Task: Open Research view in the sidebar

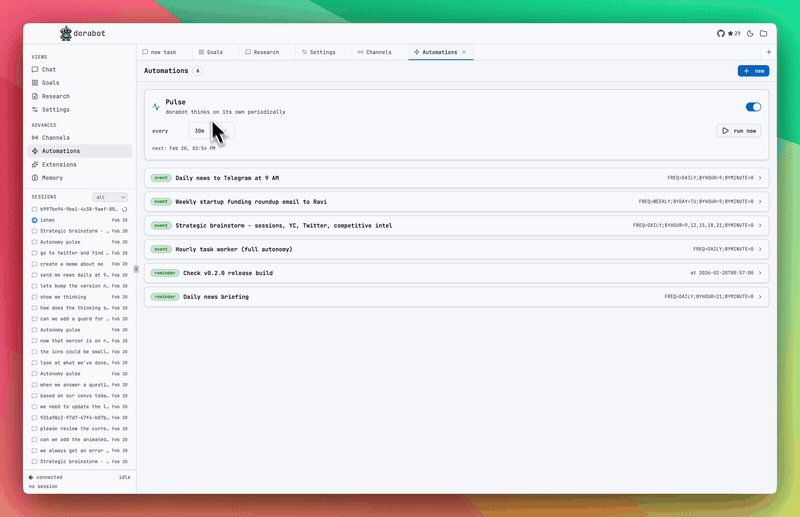Action: pos(80,96)
